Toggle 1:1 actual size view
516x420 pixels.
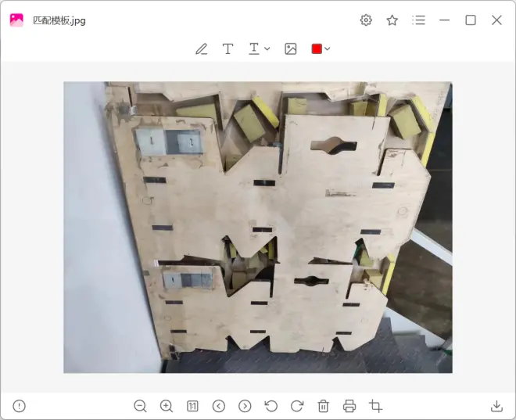192,406
